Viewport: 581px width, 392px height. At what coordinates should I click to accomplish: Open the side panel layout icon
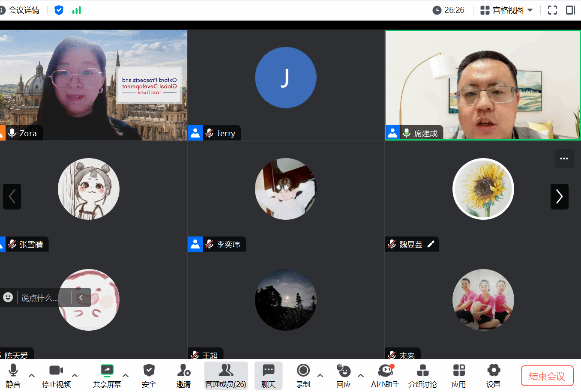[570, 10]
